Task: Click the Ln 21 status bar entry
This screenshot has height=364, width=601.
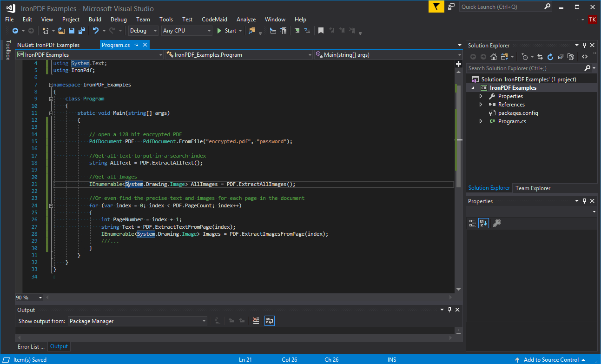Action: click(245, 360)
